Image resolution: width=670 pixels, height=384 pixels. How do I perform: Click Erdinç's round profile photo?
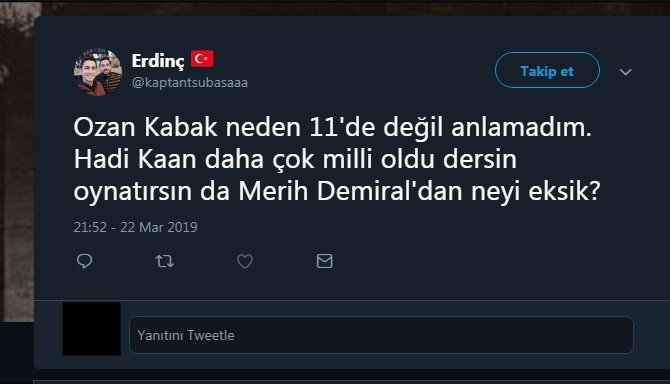click(98, 72)
